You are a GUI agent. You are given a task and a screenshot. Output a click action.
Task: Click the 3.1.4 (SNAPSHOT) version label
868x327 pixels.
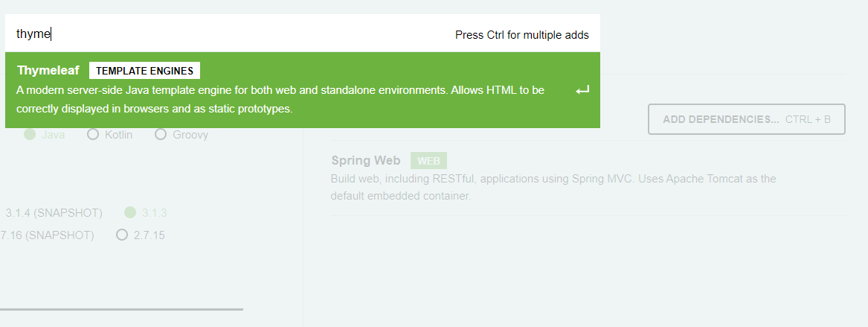tap(53, 212)
